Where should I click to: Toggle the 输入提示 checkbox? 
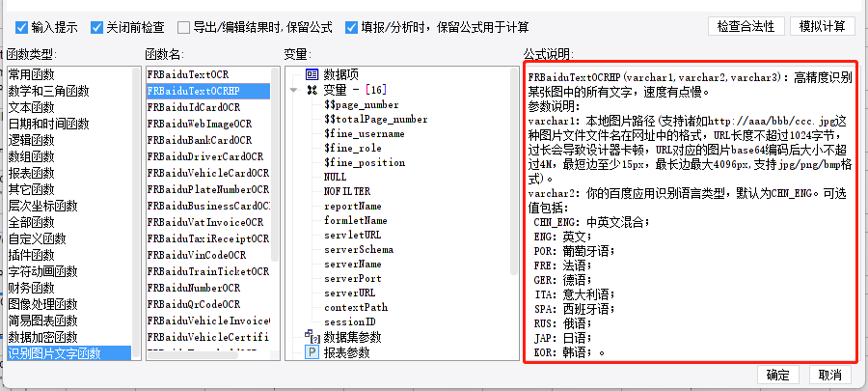pyautogui.click(x=21, y=27)
